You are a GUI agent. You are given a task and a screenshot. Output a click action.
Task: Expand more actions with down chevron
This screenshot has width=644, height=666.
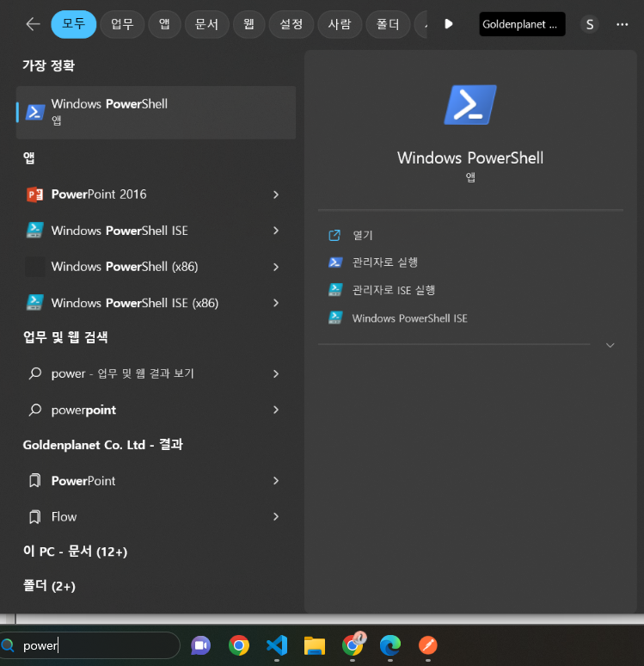[610, 345]
